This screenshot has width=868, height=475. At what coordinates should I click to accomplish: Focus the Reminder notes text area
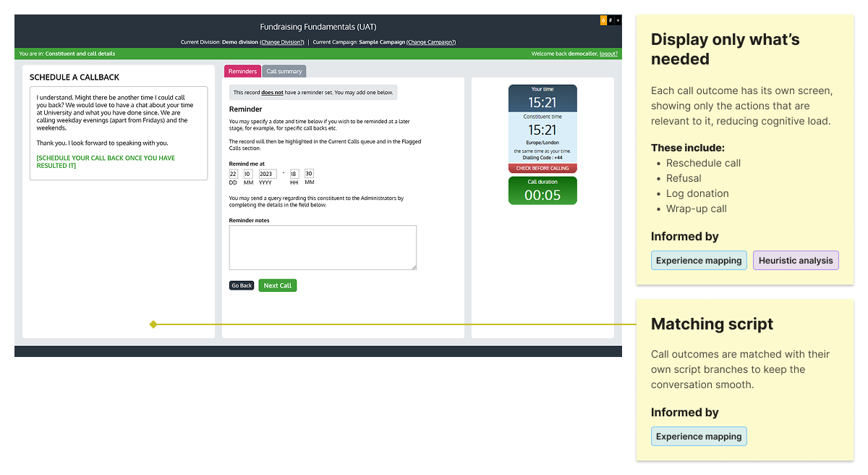coord(323,248)
